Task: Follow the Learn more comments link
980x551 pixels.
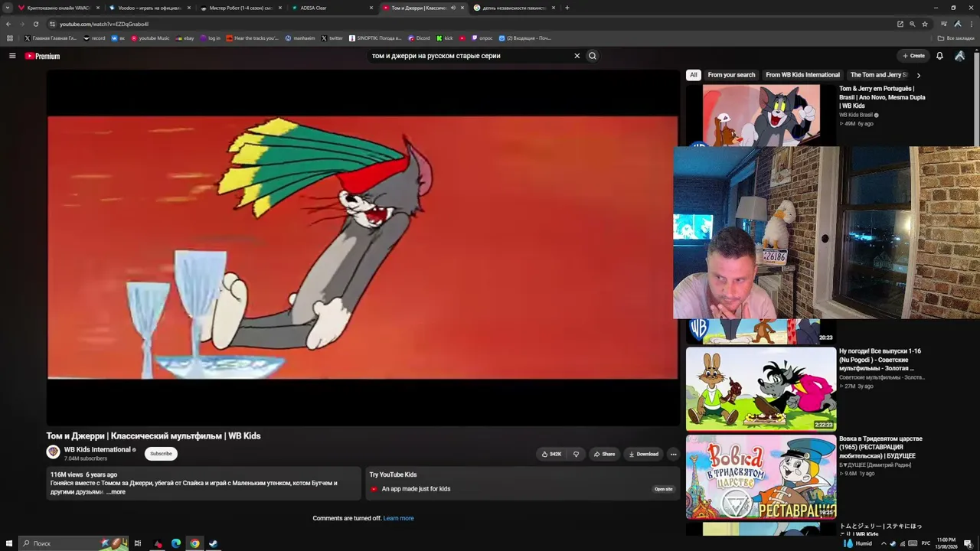Action: (398, 518)
